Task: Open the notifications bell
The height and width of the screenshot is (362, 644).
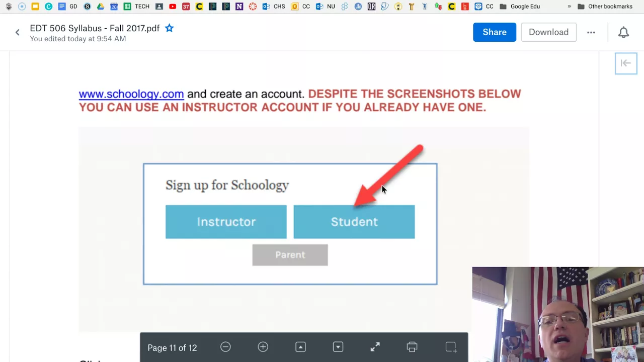Action: click(623, 32)
